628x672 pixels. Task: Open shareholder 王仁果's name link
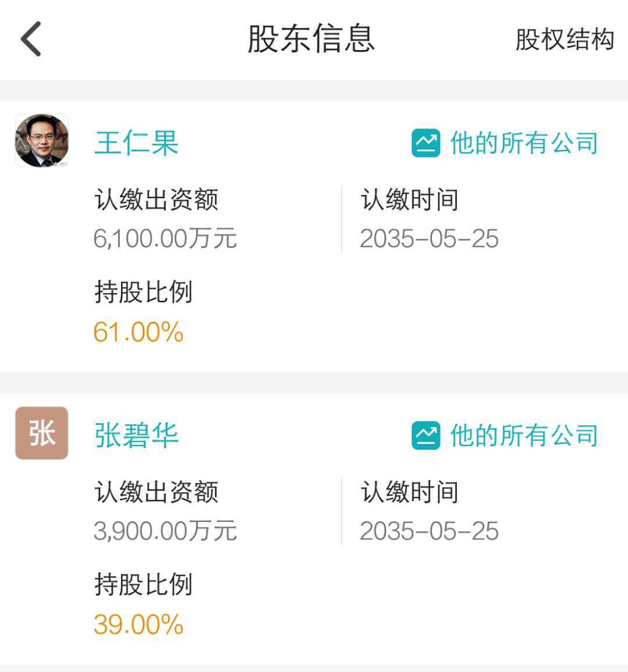click(136, 143)
